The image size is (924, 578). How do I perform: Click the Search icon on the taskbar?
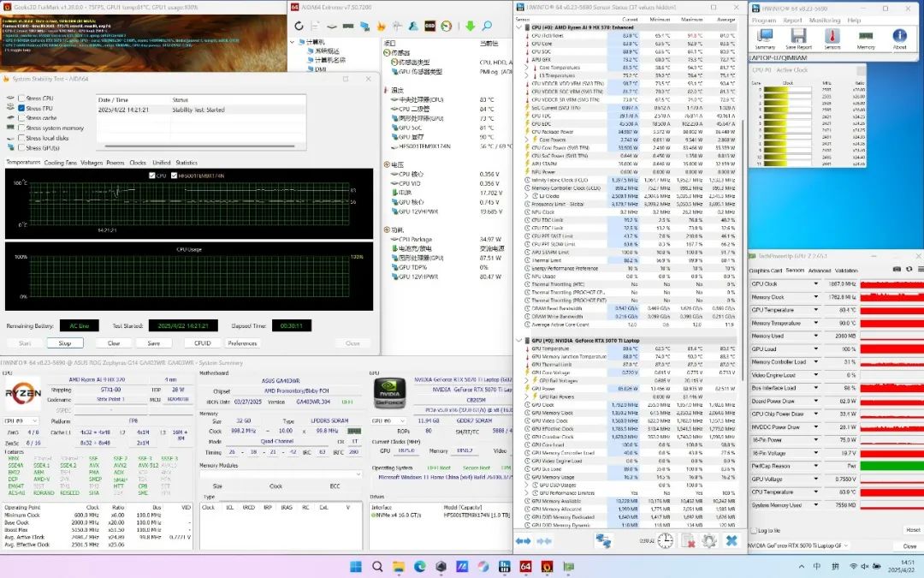click(378, 567)
